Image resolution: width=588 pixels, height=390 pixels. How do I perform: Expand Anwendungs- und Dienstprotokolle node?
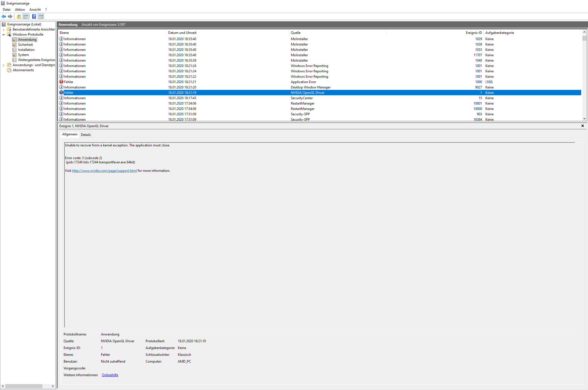pyautogui.click(x=3, y=65)
